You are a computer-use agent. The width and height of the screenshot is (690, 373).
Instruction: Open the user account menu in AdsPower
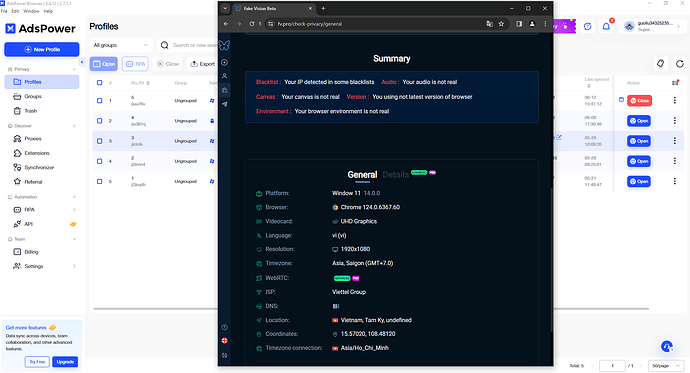point(652,26)
